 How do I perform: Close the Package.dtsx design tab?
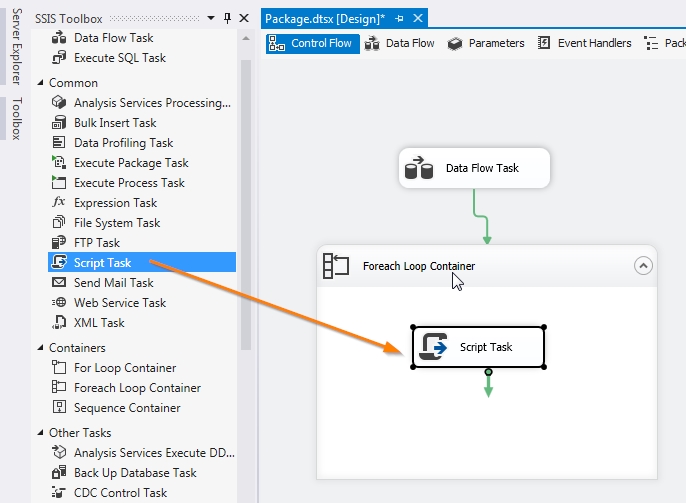(418, 18)
